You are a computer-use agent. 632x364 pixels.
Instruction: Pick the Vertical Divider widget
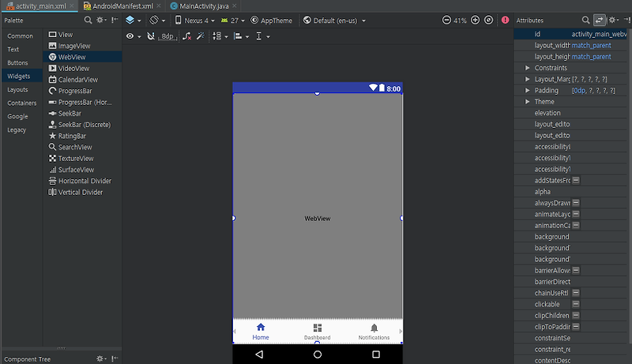(82, 193)
